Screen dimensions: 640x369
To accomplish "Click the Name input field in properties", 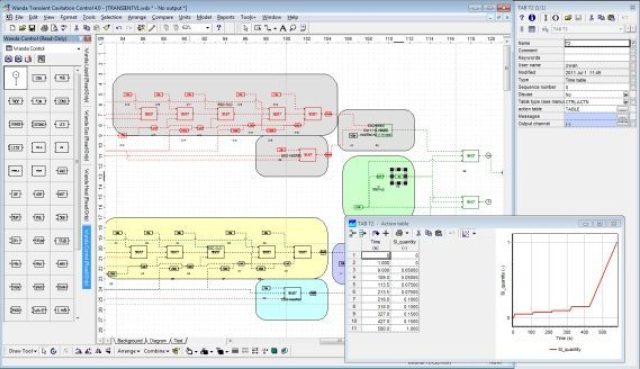I will (597, 43).
